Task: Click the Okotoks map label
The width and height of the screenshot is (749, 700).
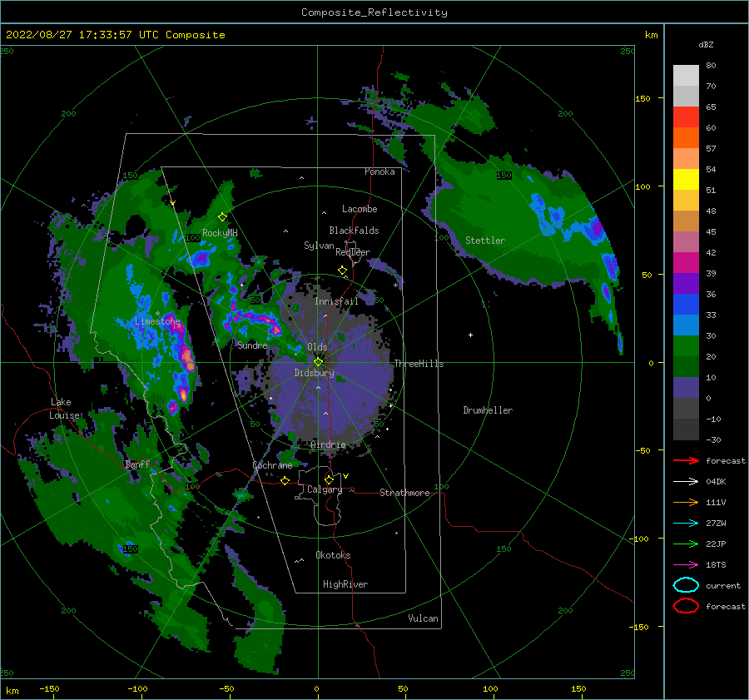Action: (x=333, y=555)
